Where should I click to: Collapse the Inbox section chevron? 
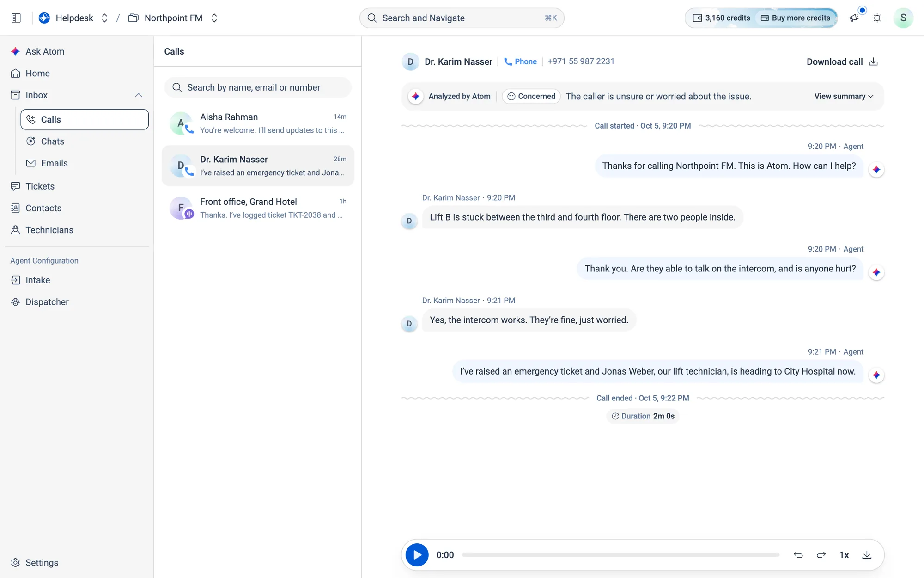(x=138, y=95)
